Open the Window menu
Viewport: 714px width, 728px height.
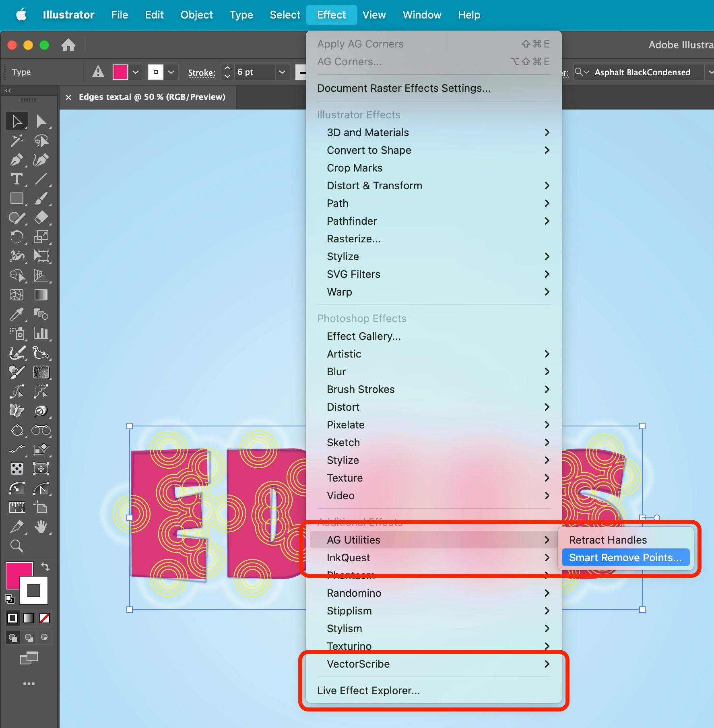pos(421,14)
